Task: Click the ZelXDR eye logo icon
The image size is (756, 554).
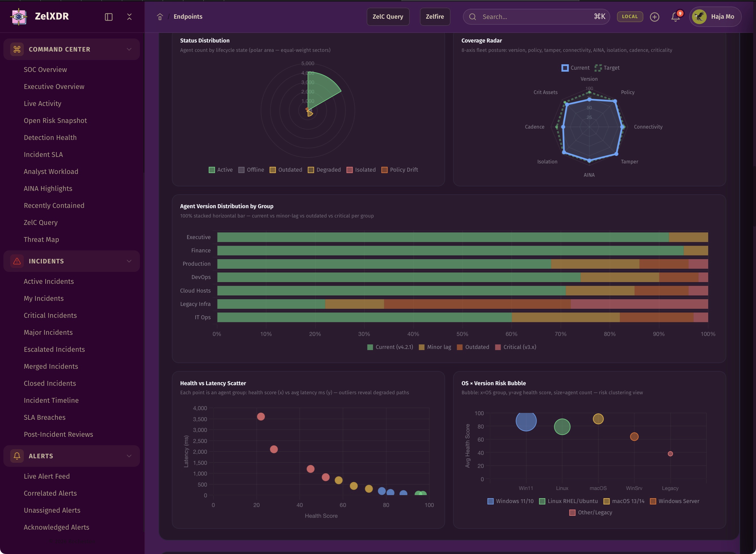Action: (x=19, y=16)
